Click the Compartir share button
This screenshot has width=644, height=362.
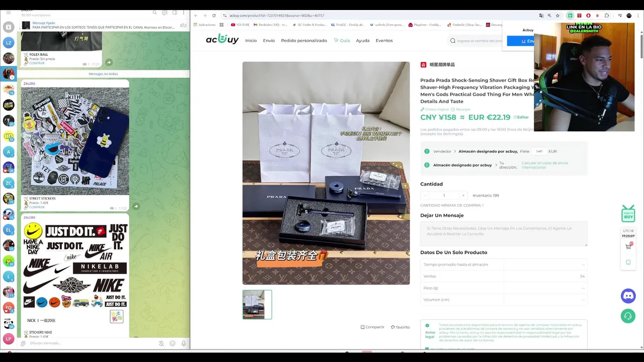[372, 327]
